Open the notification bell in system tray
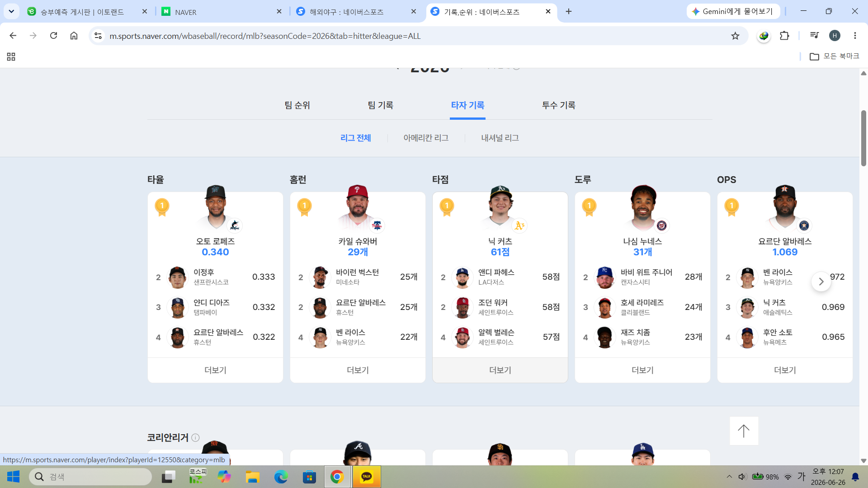 pos(855,477)
